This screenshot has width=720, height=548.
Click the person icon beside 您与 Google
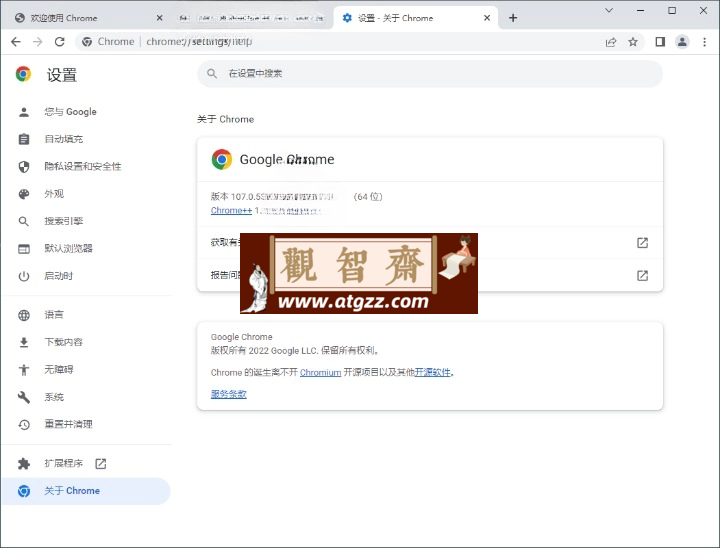click(24, 112)
